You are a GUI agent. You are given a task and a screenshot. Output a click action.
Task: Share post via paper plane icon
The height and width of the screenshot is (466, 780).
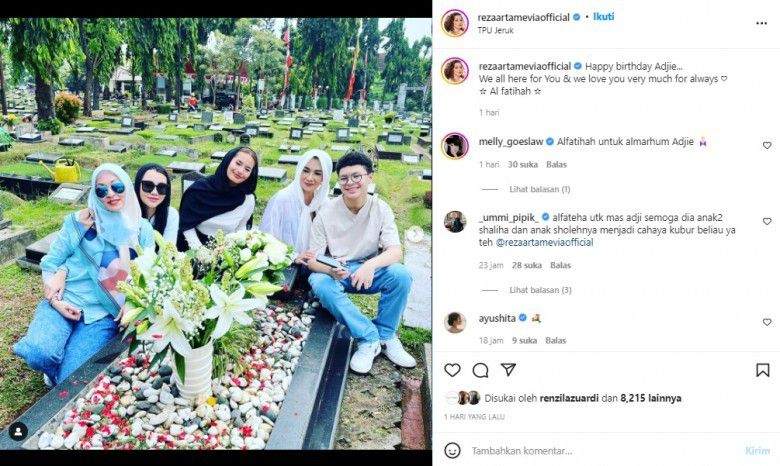508,370
